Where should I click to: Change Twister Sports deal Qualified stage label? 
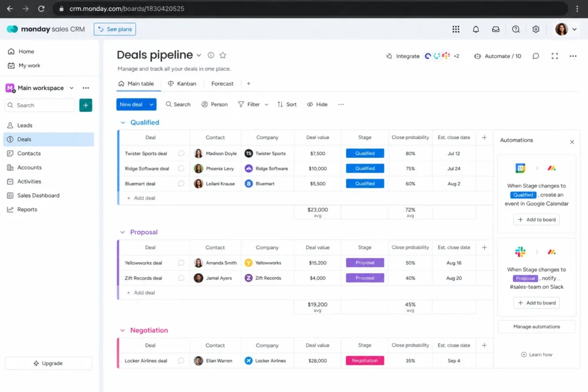[365, 153]
